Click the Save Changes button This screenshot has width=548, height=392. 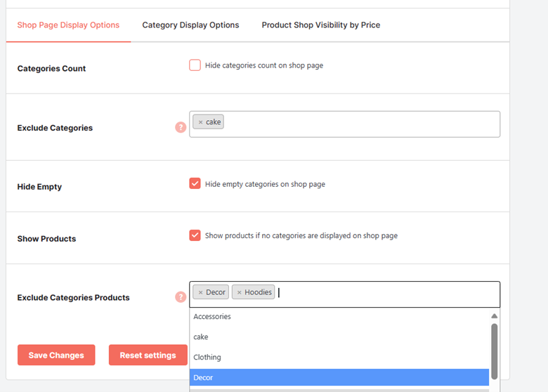coord(56,355)
